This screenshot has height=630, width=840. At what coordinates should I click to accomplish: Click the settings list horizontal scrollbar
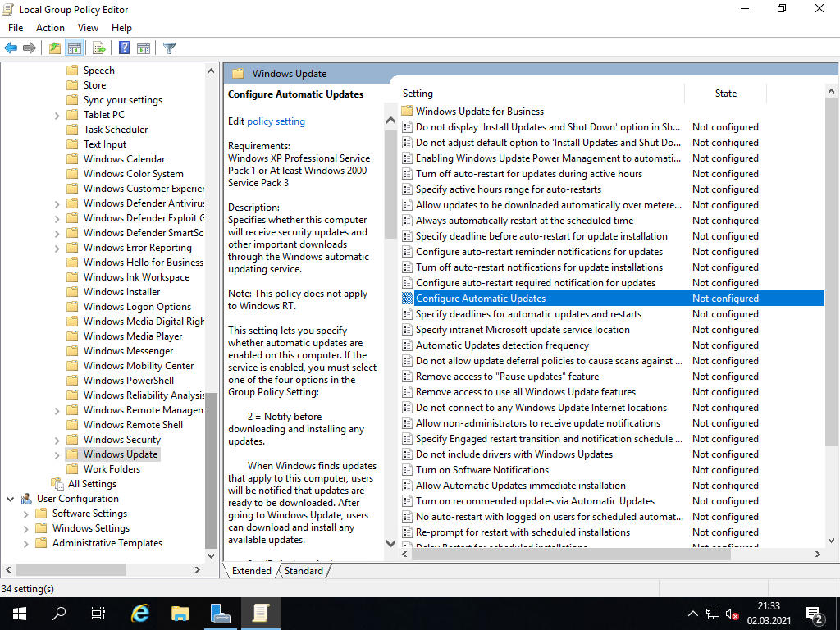(566, 554)
